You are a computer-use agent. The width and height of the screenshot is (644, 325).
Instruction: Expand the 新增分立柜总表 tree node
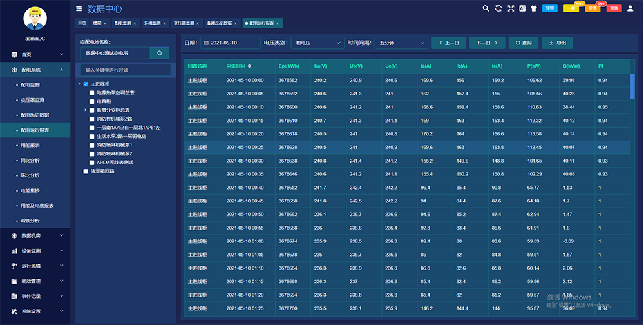click(85, 110)
